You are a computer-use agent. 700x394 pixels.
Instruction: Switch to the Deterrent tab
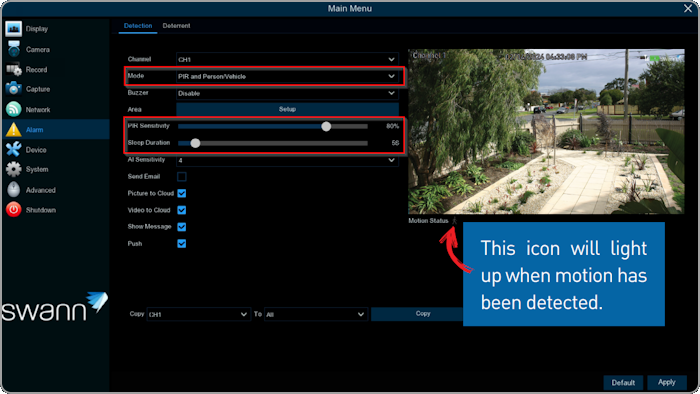point(176,26)
